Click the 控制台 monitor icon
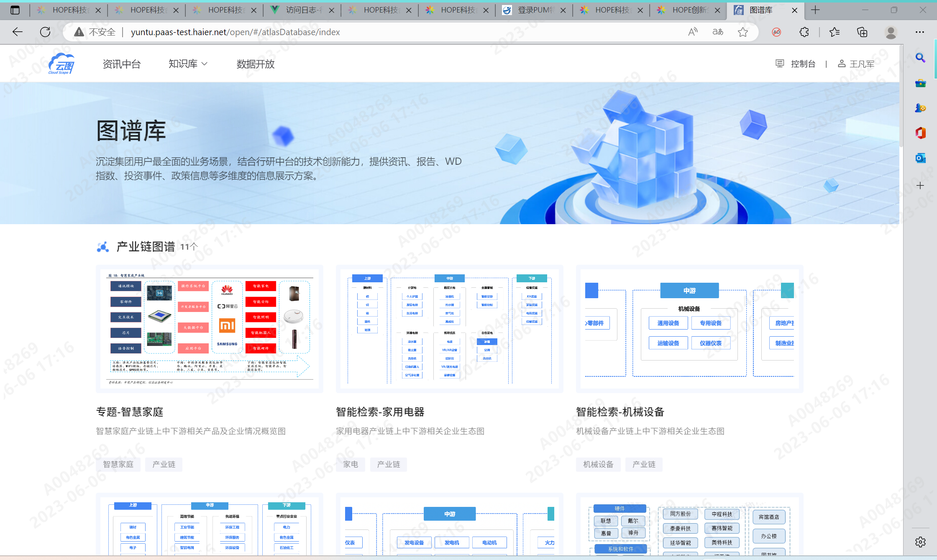The image size is (937, 560). pyautogui.click(x=780, y=64)
